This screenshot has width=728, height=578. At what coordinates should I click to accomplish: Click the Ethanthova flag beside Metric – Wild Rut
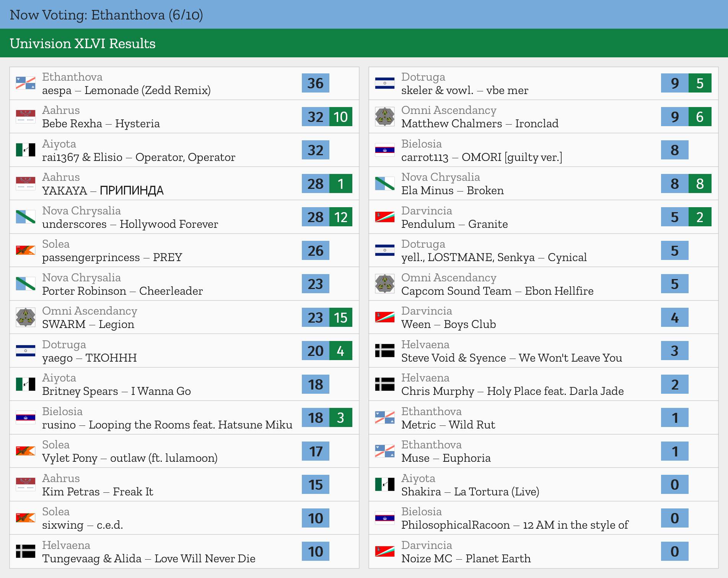click(385, 418)
